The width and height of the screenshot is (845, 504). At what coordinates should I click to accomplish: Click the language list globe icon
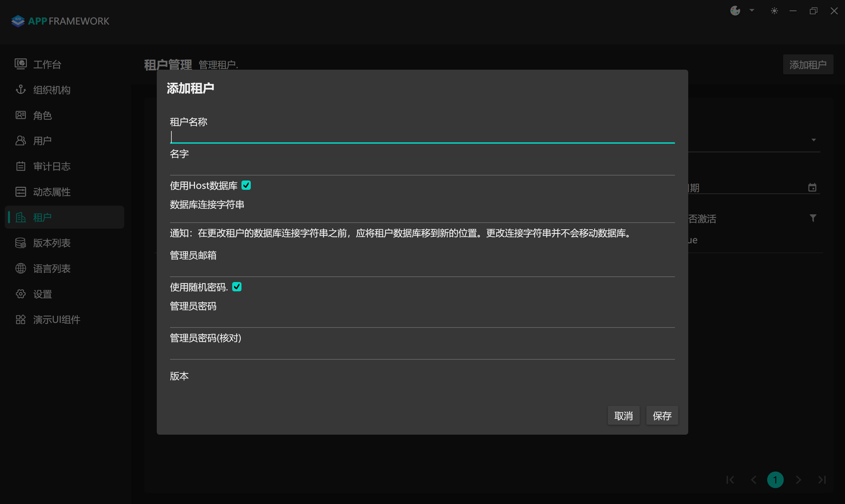click(20, 268)
